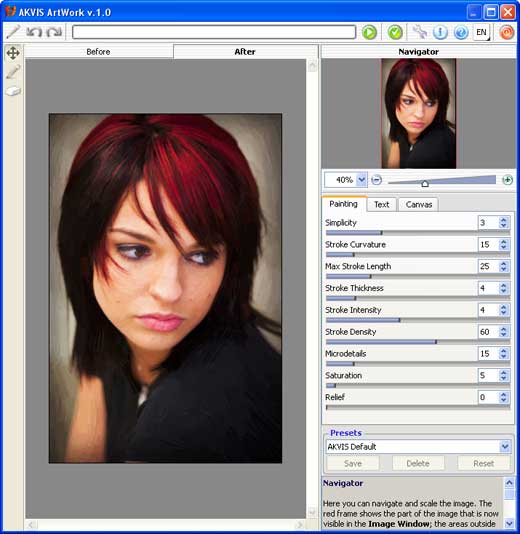520x534 pixels.
Task: Click the Navigator preview thumbnail
Action: pos(419,113)
